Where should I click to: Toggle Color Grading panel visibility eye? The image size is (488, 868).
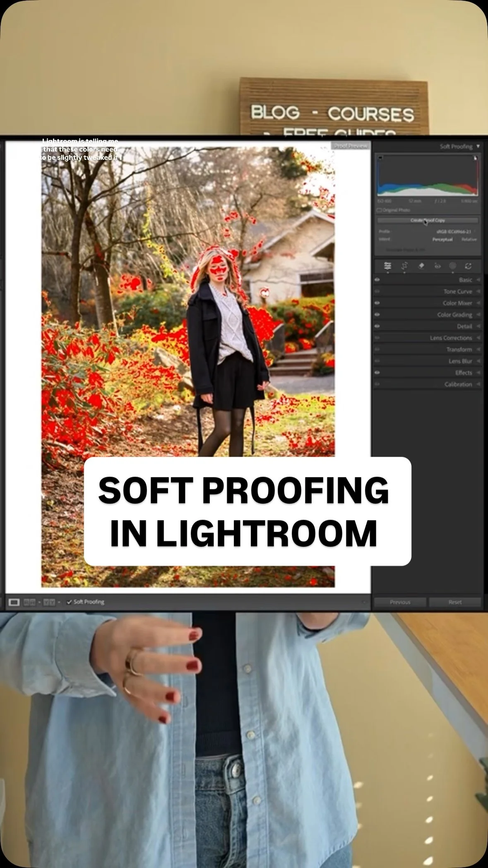pos(377,315)
